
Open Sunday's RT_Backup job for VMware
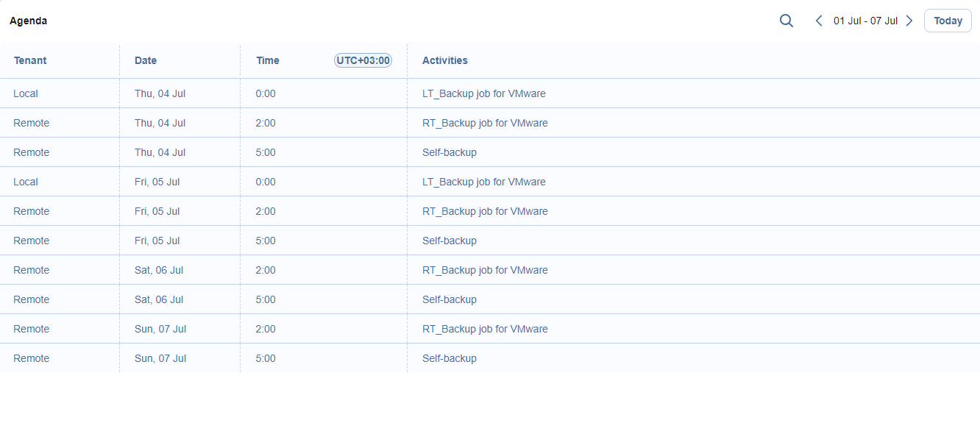pos(485,329)
